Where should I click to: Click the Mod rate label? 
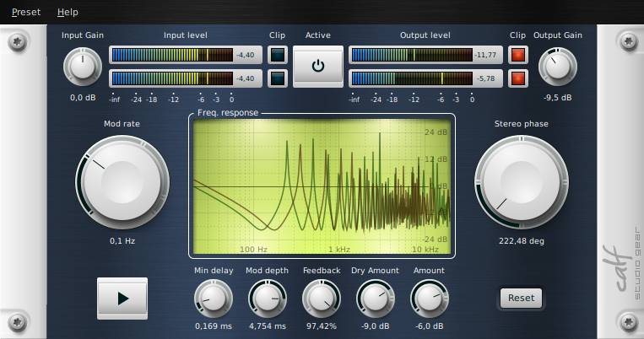122,123
